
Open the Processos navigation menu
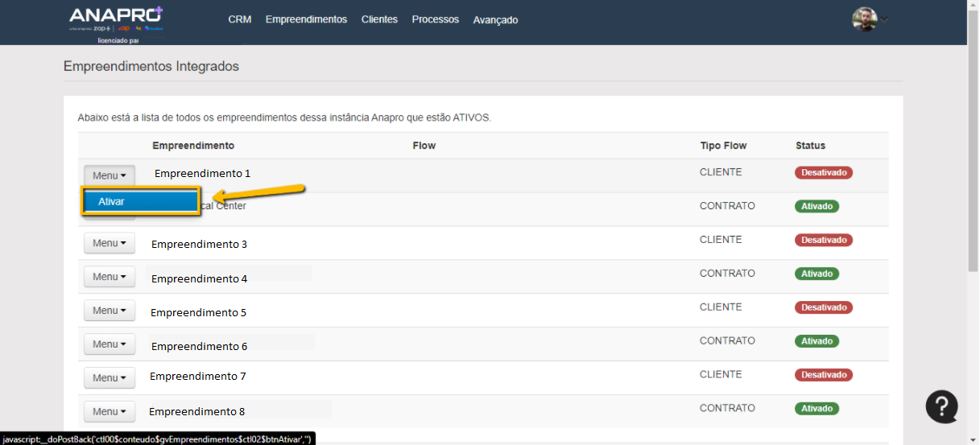(x=435, y=19)
